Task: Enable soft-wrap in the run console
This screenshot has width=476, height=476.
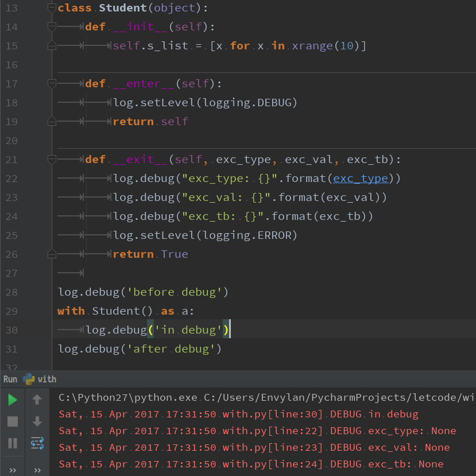Action: [37, 443]
